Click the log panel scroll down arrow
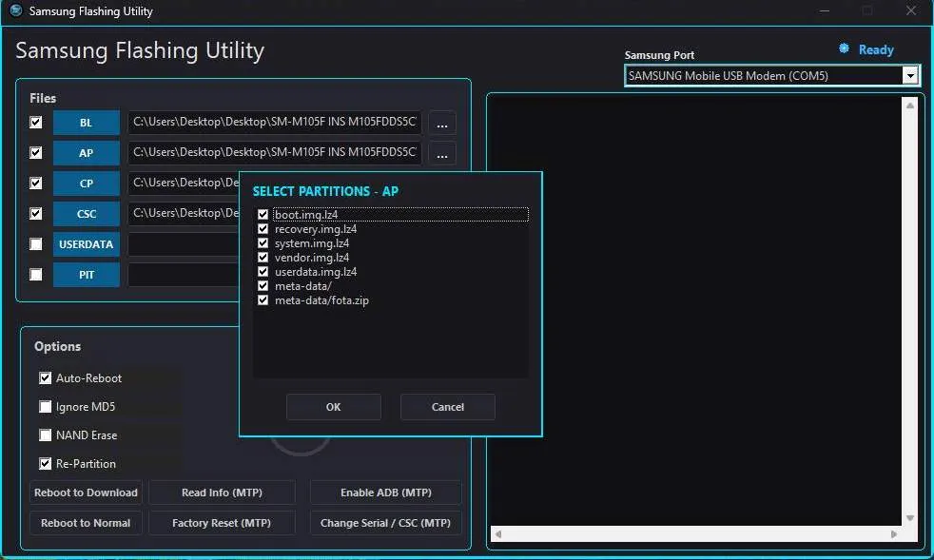This screenshot has height=560, width=934. pyautogui.click(x=910, y=518)
